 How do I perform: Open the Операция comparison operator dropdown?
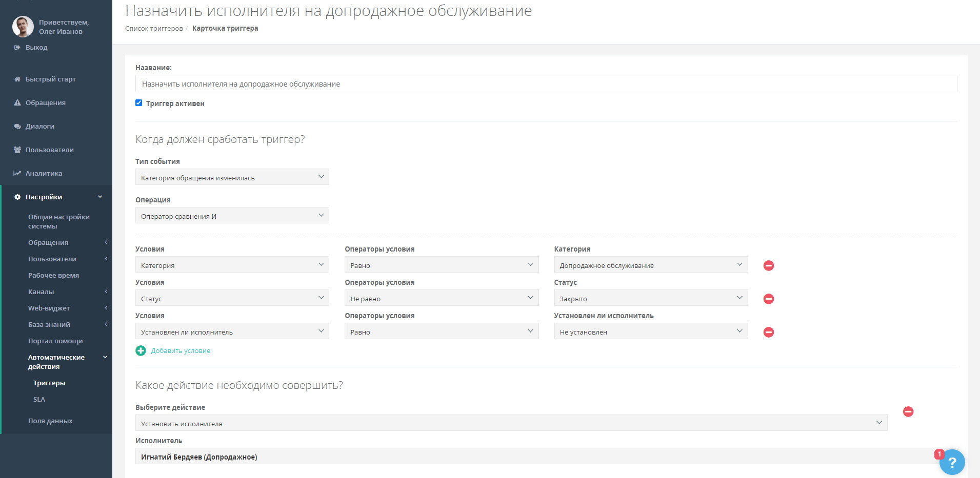232,216
